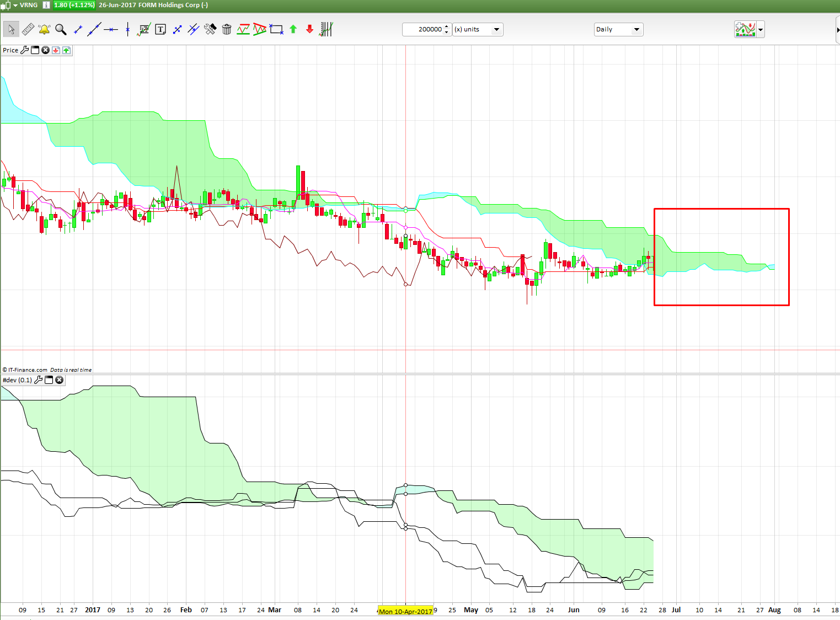Open the alert bell tool
Viewport: 840px width, 620px height.
(44, 29)
